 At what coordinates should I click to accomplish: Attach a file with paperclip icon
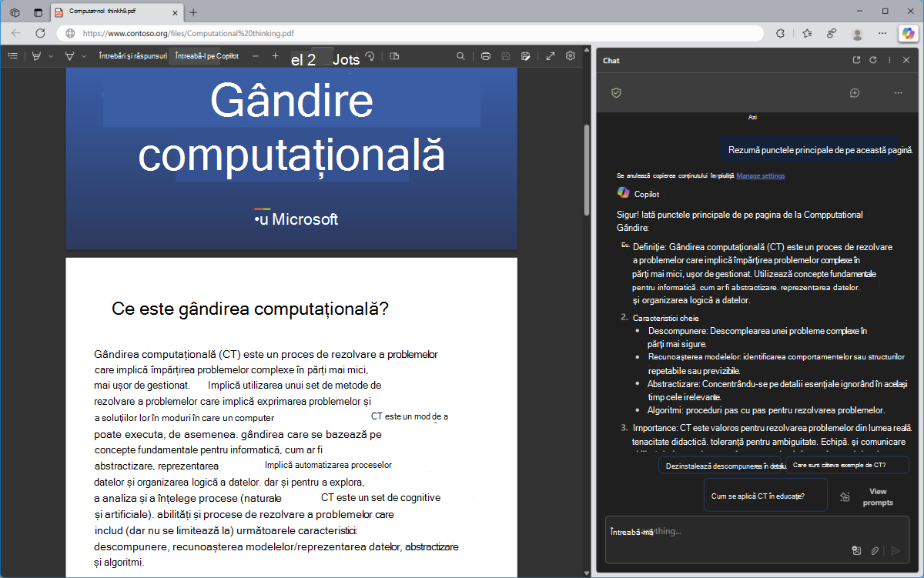(x=875, y=550)
